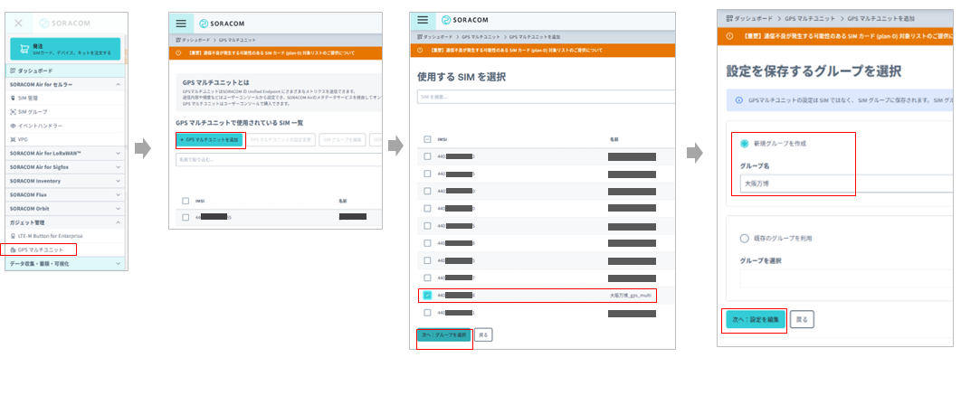The width and height of the screenshot is (980, 405).
Task: Click info icon in GPSマルチユニットの設定 notice
Action: click(738, 99)
